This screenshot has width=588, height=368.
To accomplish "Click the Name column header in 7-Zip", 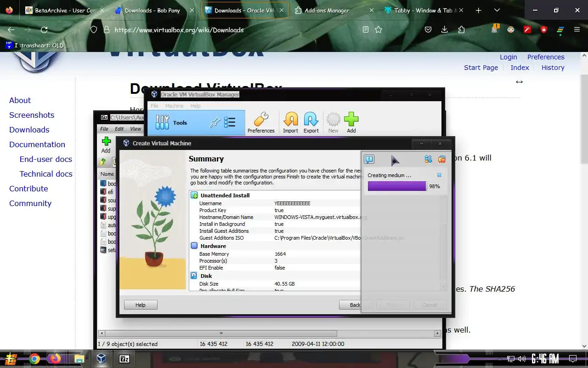I will click(107, 174).
